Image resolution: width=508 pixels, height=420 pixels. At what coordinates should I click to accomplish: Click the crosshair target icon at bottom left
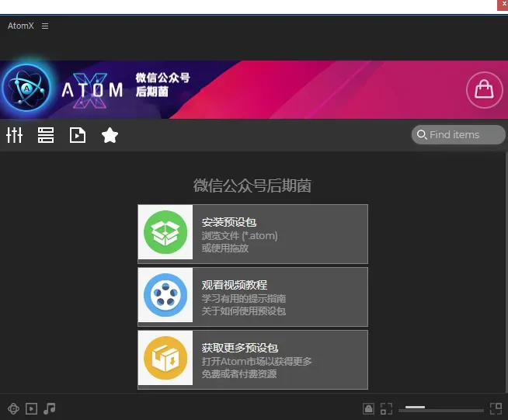pos(13,408)
